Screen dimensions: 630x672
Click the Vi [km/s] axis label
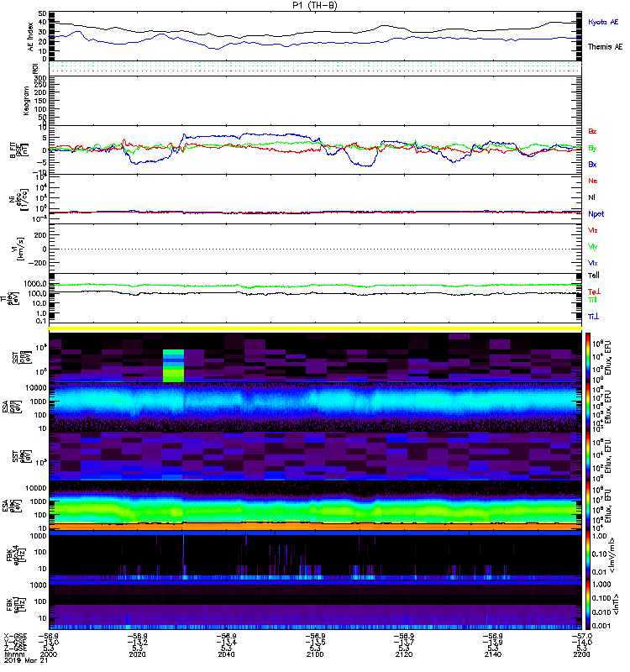(x=19, y=249)
